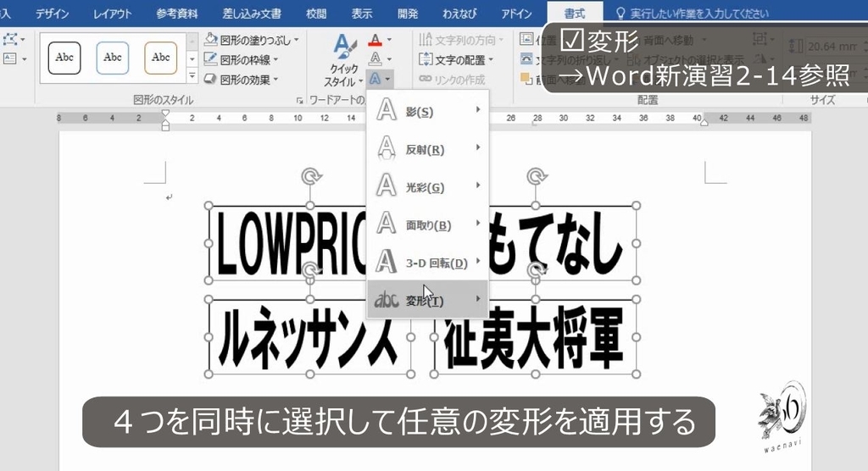This screenshot has width=868, height=471.
Task: Switch to the レイアウト ribbon tab
Action: [x=113, y=14]
